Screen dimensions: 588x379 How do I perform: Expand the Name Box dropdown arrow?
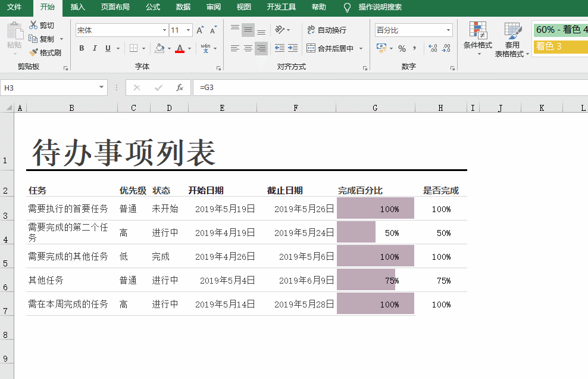101,87
